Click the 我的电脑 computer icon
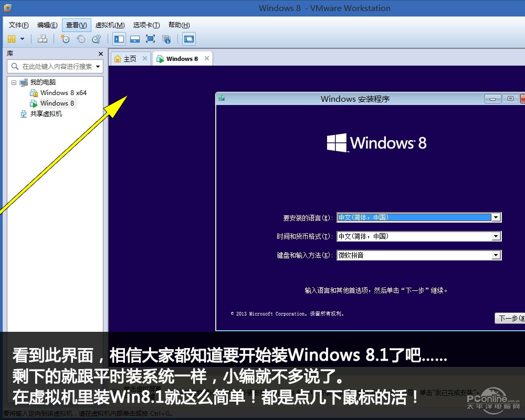Screen dimensions: 525x420 [24, 82]
